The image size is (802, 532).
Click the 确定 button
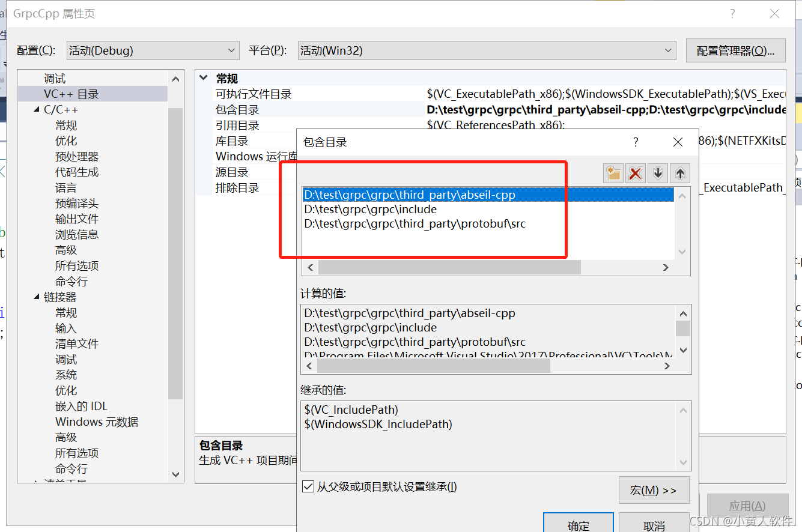point(578,524)
